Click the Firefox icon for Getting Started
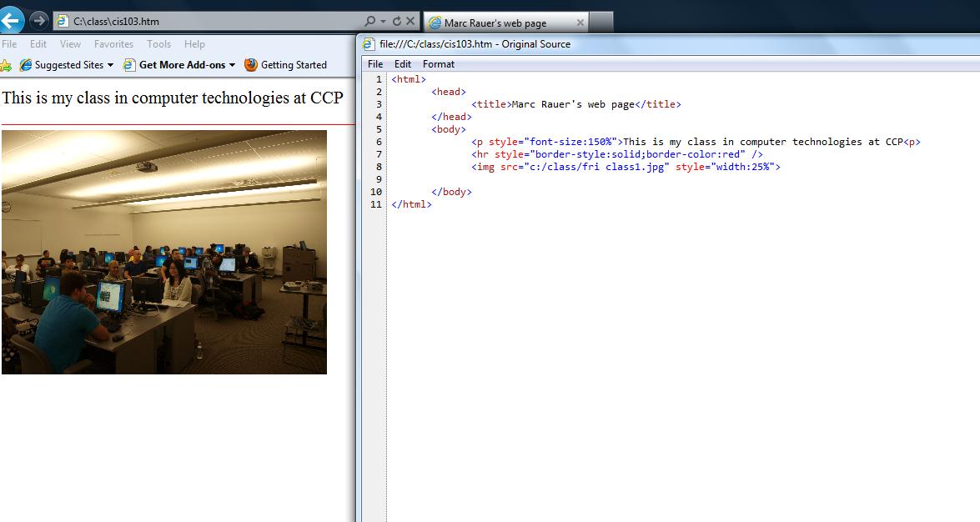Screen dimensions: 980x522 point(250,64)
